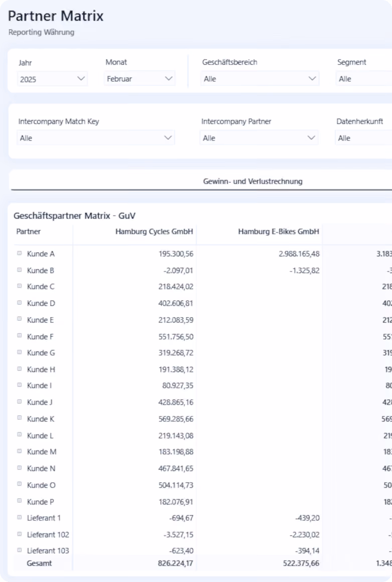Select the value 402.606,81 for Kunde D
This screenshot has height=582, width=392.
pos(176,303)
